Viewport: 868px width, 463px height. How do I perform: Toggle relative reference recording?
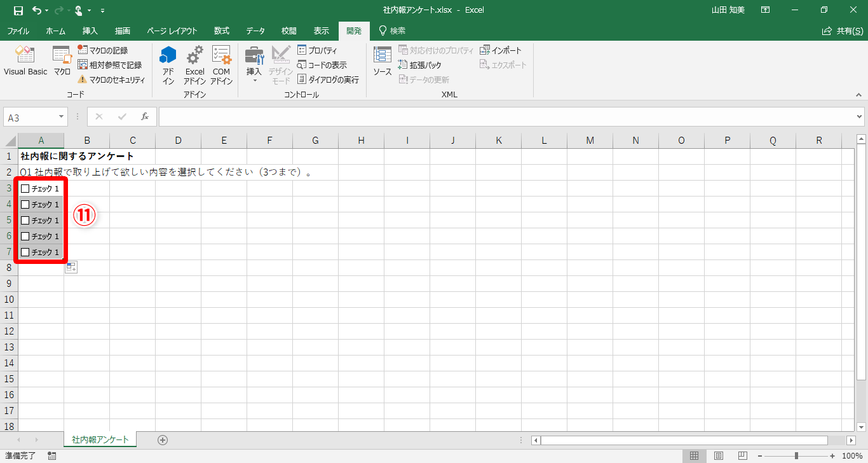click(x=109, y=65)
